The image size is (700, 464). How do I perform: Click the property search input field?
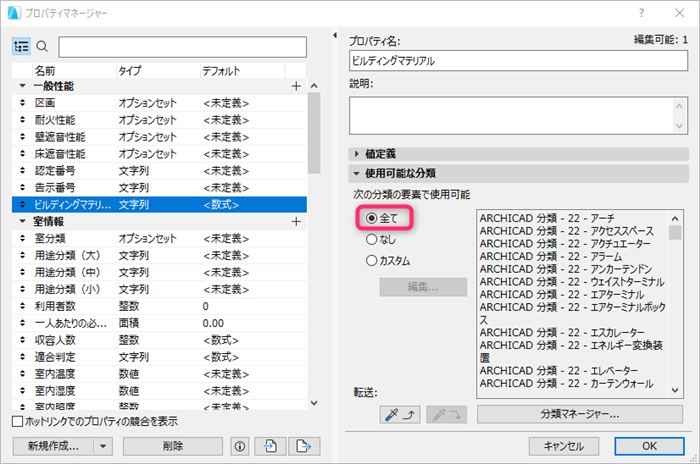[183, 47]
